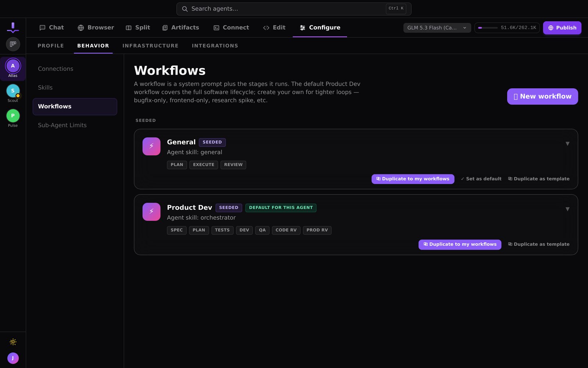Click the Publish button

tap(562, 28)
